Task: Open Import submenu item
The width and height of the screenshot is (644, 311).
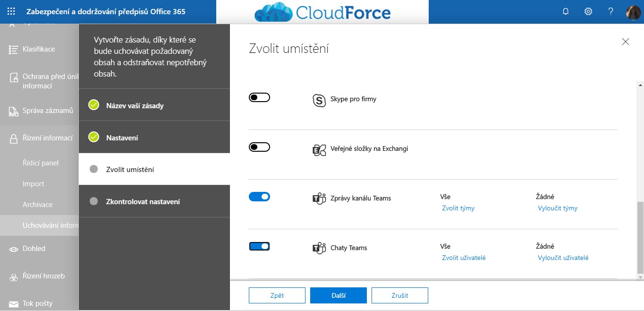Action: click(34, 184)
